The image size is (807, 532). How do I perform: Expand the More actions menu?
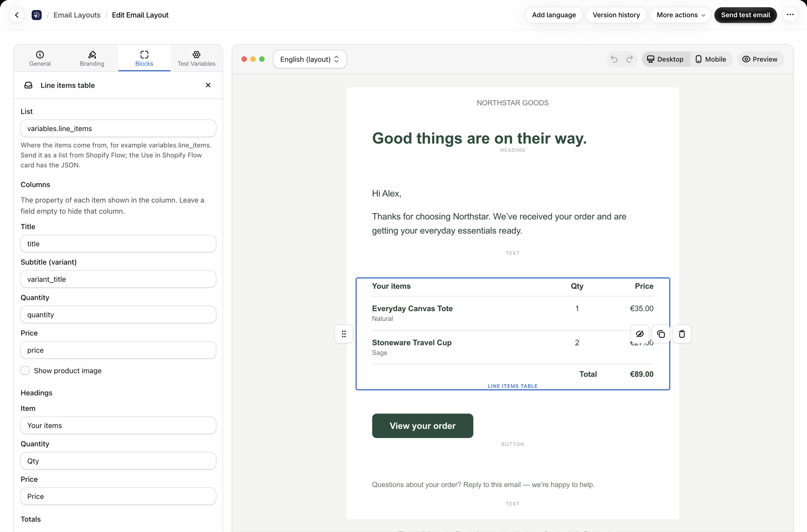tap(680, 15)
